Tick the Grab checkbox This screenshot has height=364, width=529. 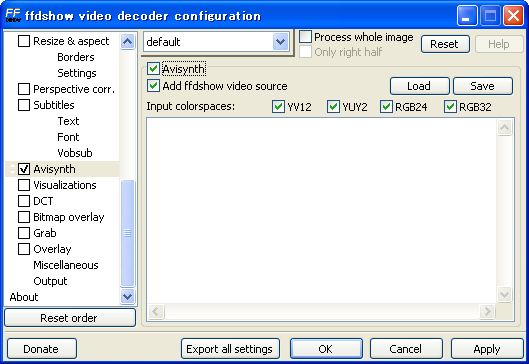click(24, 233)
